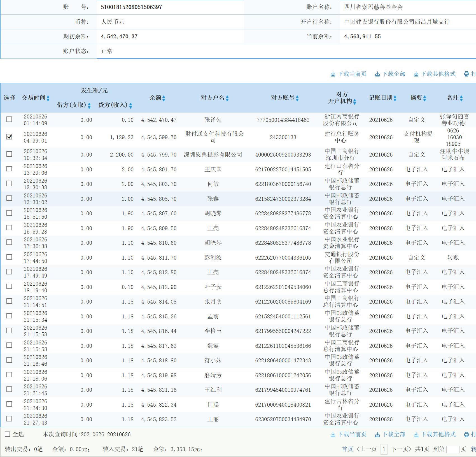Click the download icon beside 下载全部
Screen dimensions: 476x457
point(377,74)
